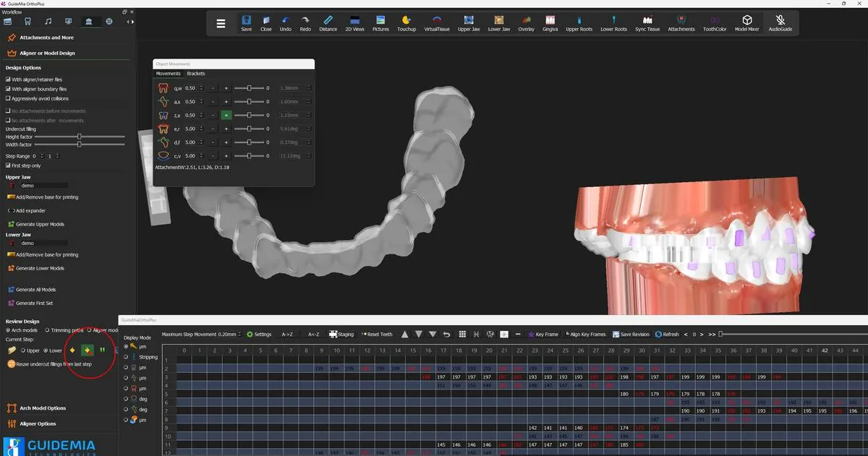
Task: Open the hamburger main menu
Action: pos(221,23)
